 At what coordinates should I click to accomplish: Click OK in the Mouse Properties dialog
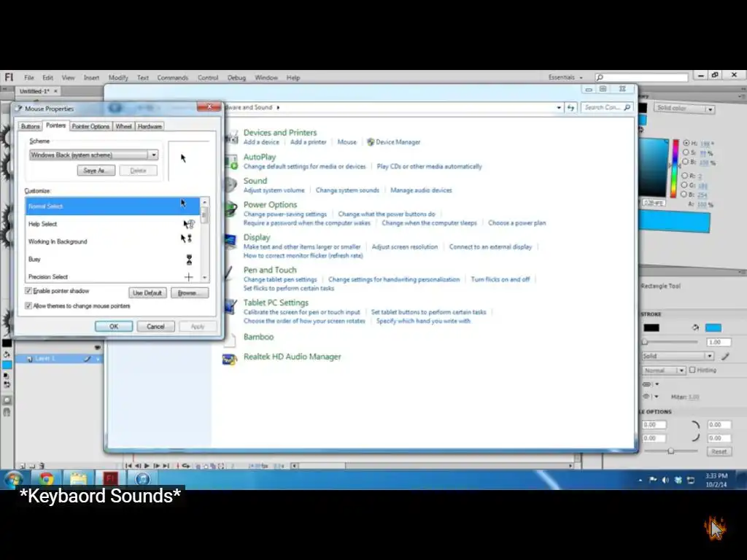113,327
